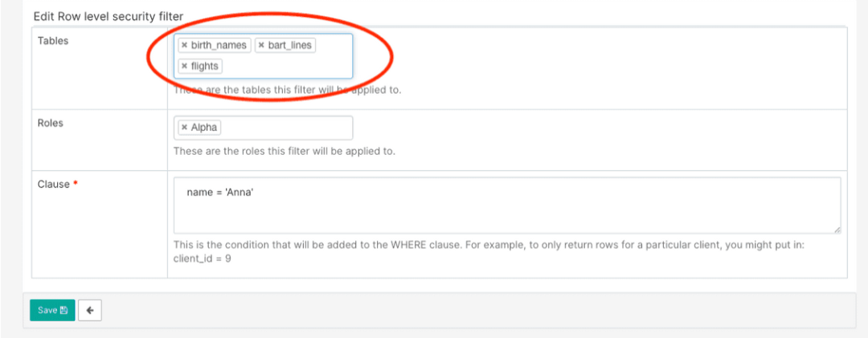Save the row level security filter

52,310
